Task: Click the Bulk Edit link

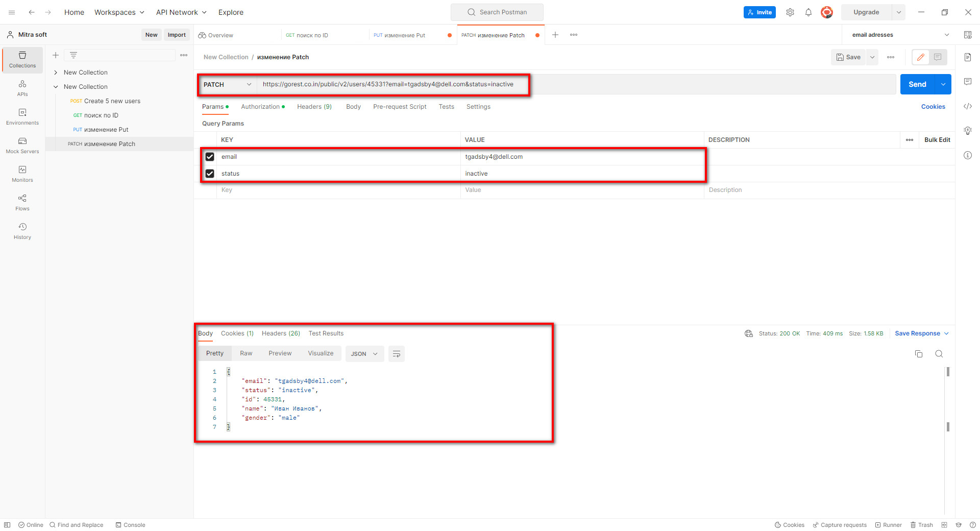Action: [937, 140]
